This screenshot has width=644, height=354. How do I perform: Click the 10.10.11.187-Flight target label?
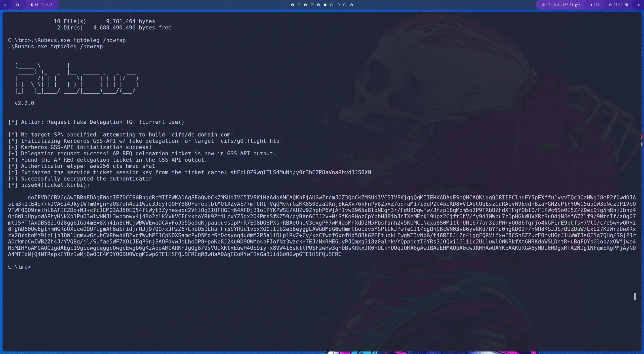[x=563, y=5]
